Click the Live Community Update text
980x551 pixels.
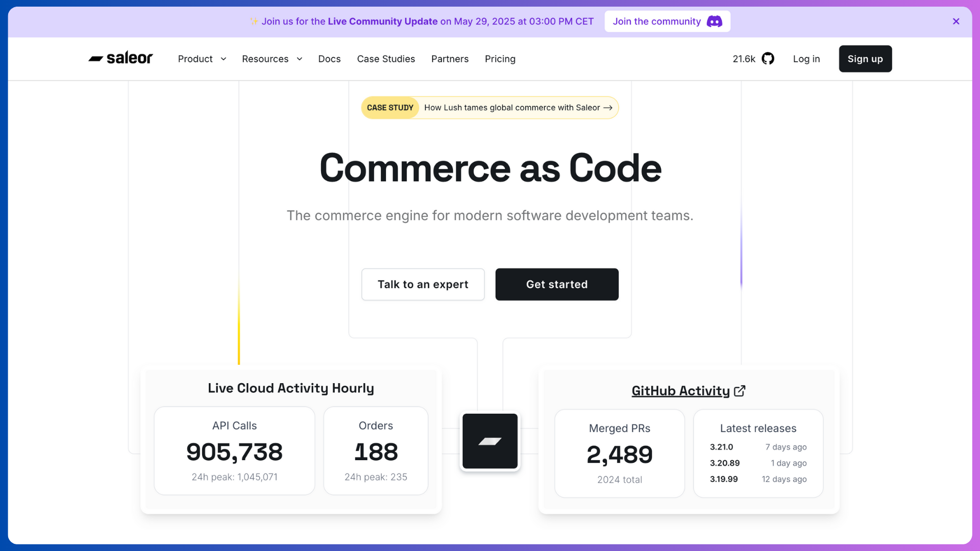pyautogui.click(x=382, y=21)
